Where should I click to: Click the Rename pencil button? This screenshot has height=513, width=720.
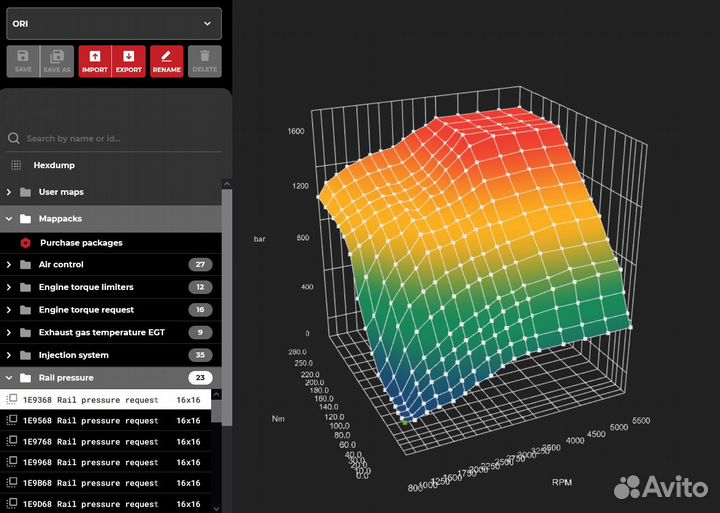166,61
